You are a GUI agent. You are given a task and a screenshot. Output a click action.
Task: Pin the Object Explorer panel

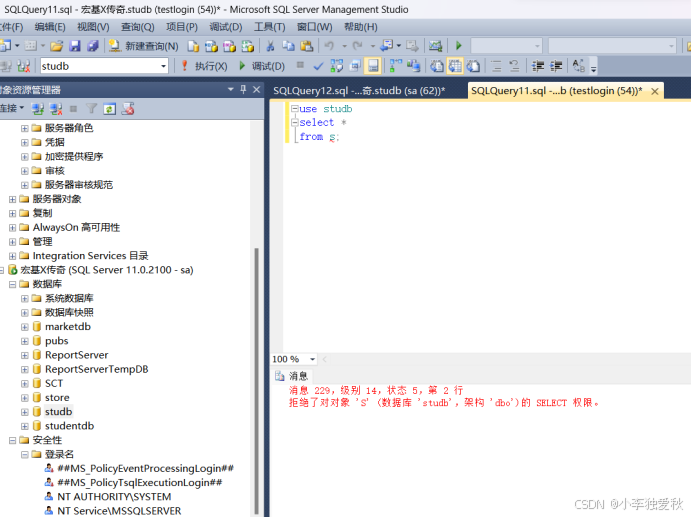[x=243, y=90]
